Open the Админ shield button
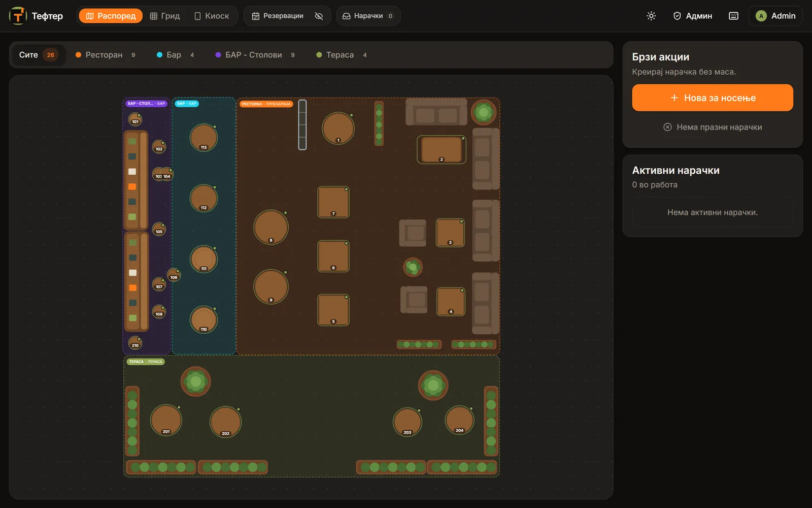Screen dimensions: 812x508 pyautogui.click(x=693, y=16)
